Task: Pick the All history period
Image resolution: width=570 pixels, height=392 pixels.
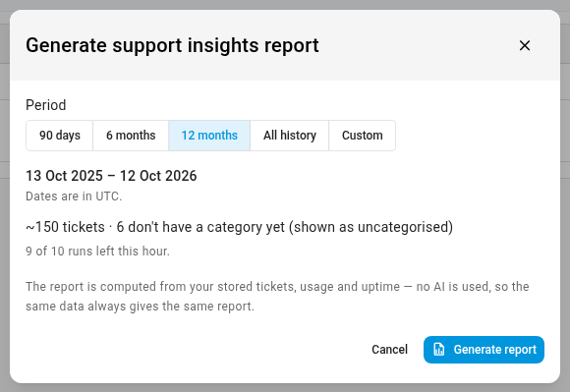Action: click(289, 136)
